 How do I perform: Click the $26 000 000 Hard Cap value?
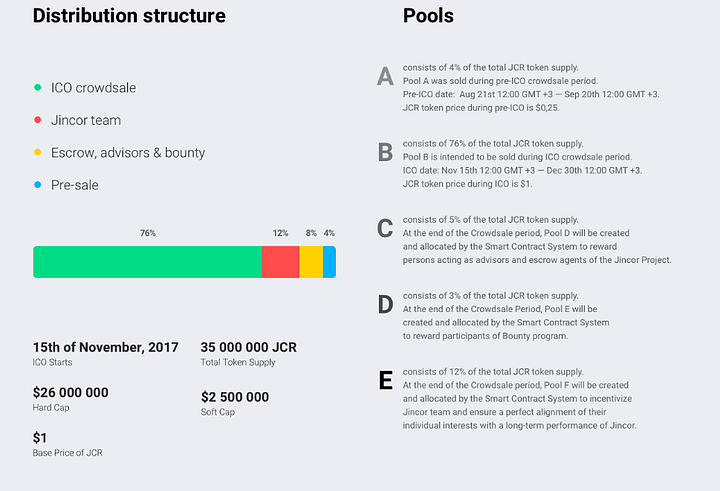click(x=71, y=393)
